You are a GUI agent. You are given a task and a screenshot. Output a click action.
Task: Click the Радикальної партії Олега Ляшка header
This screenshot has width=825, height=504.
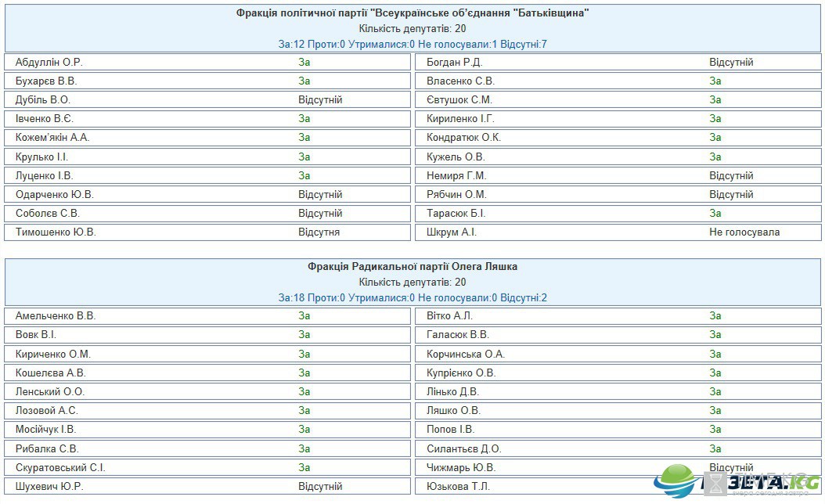(412, 267)
